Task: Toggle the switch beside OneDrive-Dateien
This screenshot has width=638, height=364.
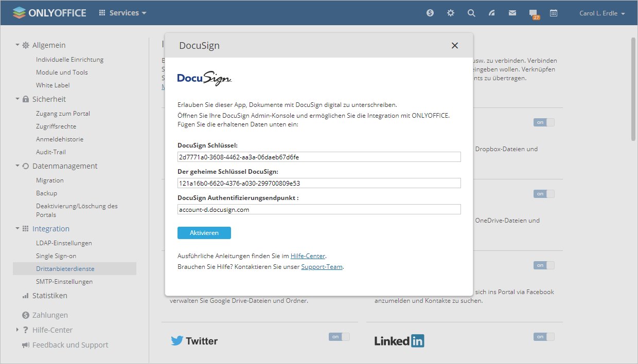Action: pos(544,194)
